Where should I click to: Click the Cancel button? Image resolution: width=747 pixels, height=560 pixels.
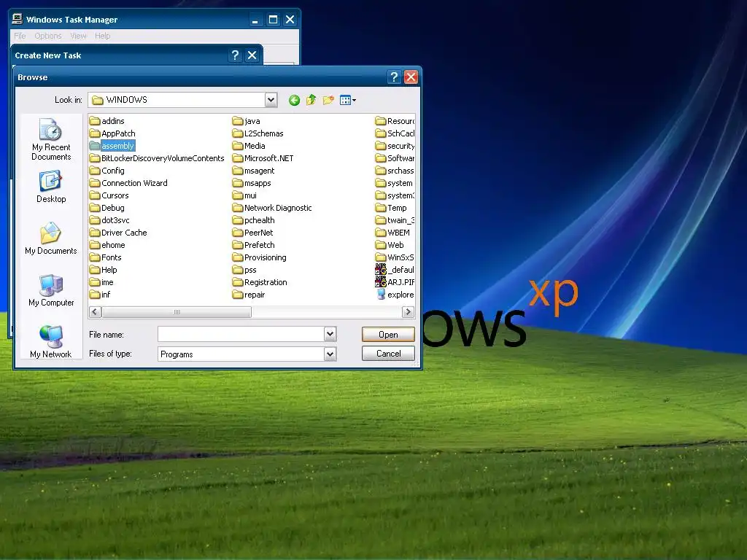pyautogui.click(x=388, y=354)
